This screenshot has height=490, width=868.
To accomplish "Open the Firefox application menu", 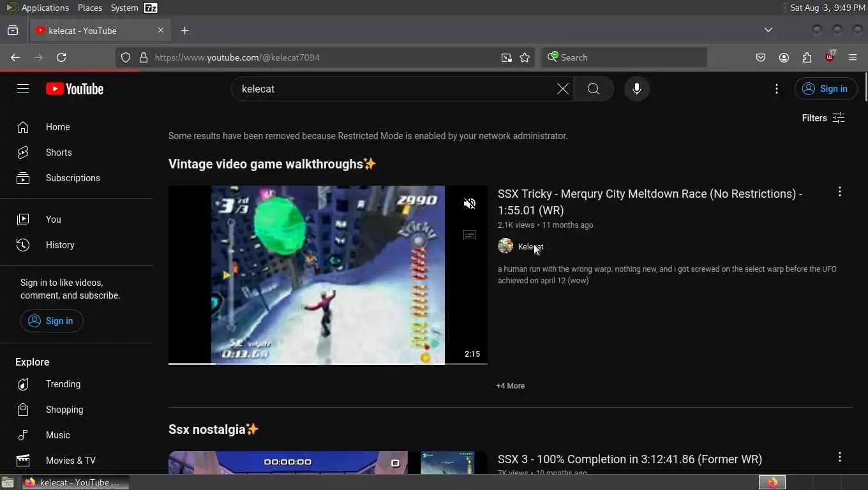I will [853, 57].
